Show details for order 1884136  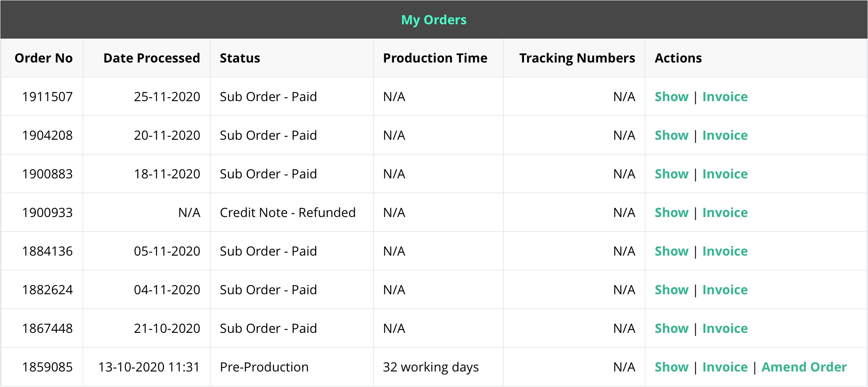pos(671,251)
